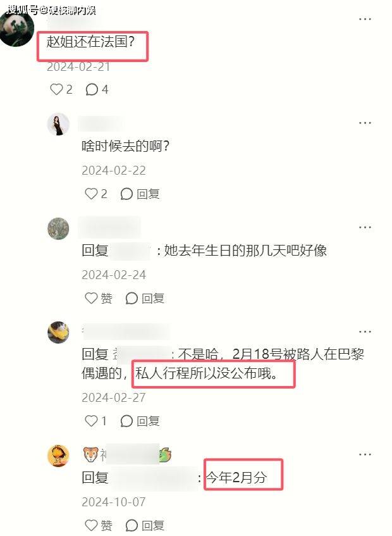Open more options for 今年2月分 comment

pos(365,454)
